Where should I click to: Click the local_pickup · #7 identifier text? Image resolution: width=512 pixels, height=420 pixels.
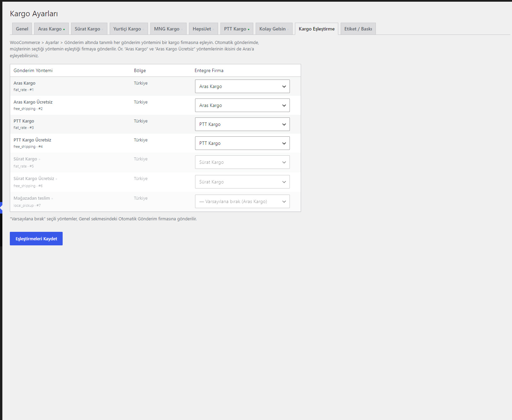click(x=27, y=205)
